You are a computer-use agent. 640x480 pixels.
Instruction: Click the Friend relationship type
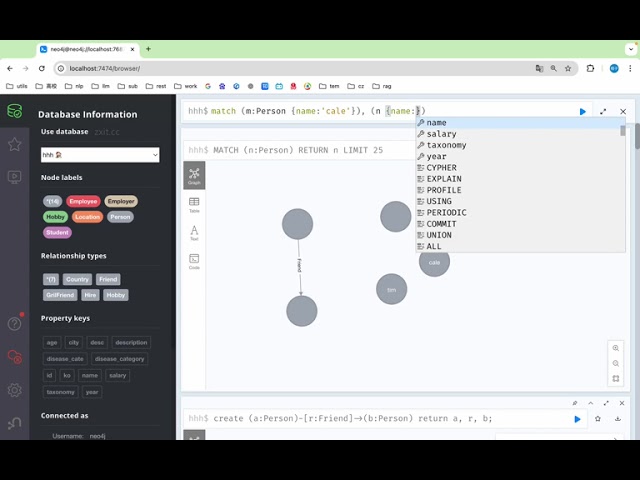[x=108, y=279]
